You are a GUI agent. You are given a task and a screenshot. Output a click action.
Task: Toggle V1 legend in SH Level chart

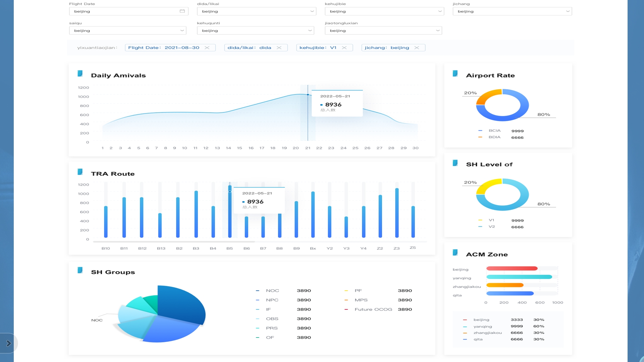pos(491,220)
